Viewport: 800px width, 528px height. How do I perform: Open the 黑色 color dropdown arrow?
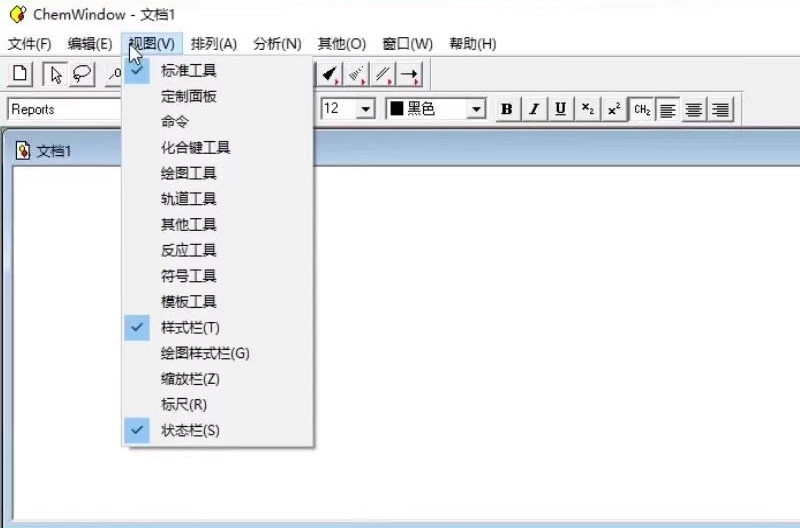tap(476, 109)
